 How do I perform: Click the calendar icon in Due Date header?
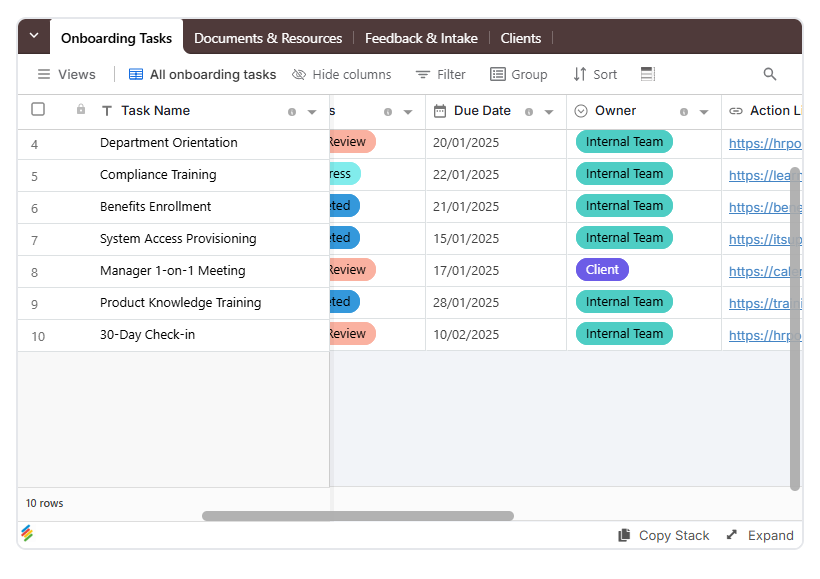440,111
